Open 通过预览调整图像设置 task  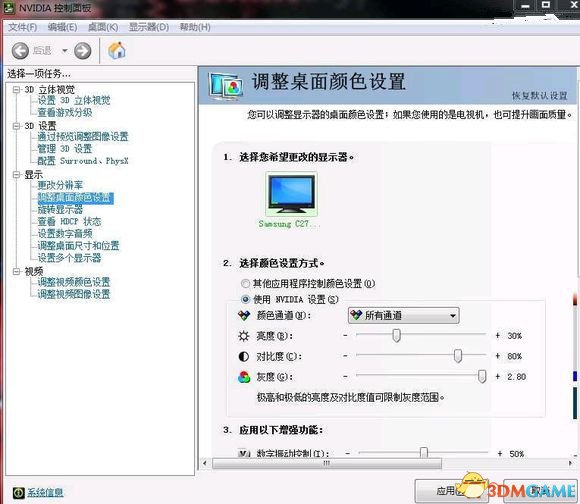pos(83,136)
